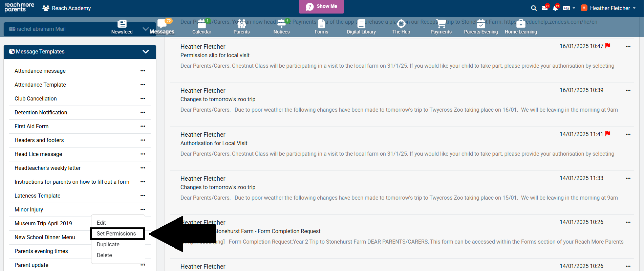Image resolution: width=644 pixels, height=271 pixels.
Task: Collapse the Message Templates panel
Action: click(x=146, y=52)
